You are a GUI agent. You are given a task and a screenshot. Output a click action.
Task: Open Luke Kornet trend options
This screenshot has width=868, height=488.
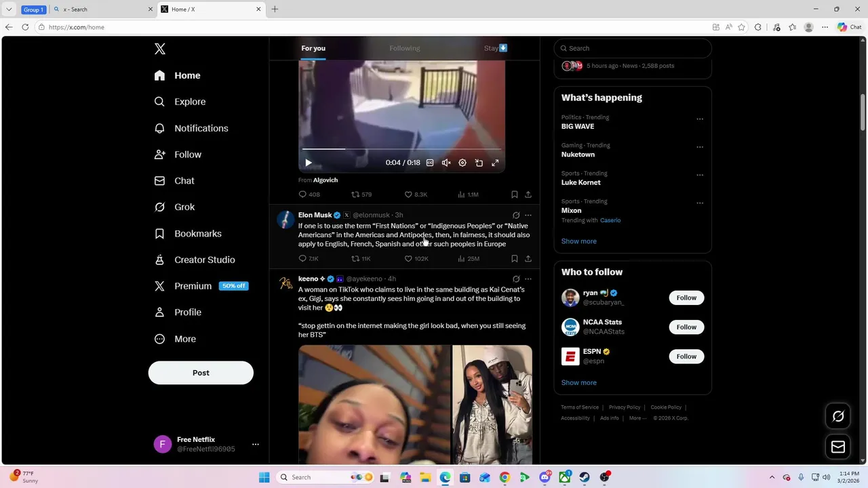coord(700,175)
